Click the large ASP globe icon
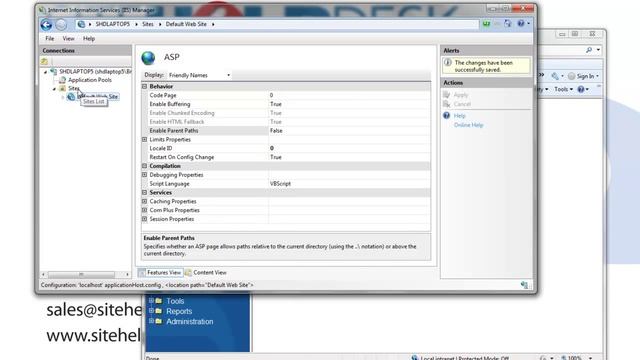Viewport: 640px width, 360px height. coord(148,58)
